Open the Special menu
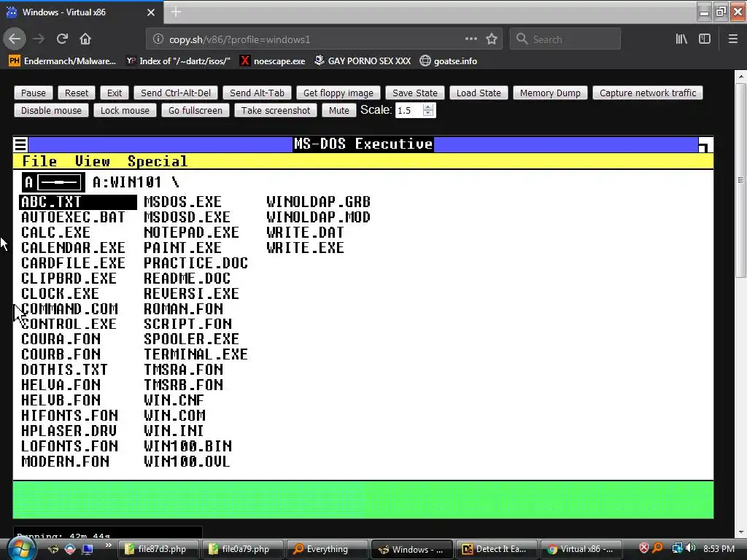The width and height of the screenshot is (747, 560). (x=158, y=161)
